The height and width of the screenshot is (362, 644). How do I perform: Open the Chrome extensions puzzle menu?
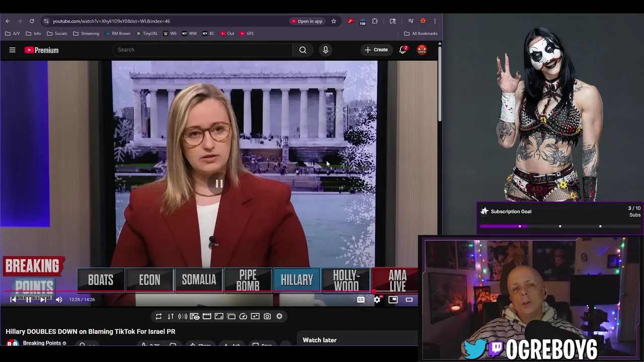pyautogui.click(x=375, y=21)
